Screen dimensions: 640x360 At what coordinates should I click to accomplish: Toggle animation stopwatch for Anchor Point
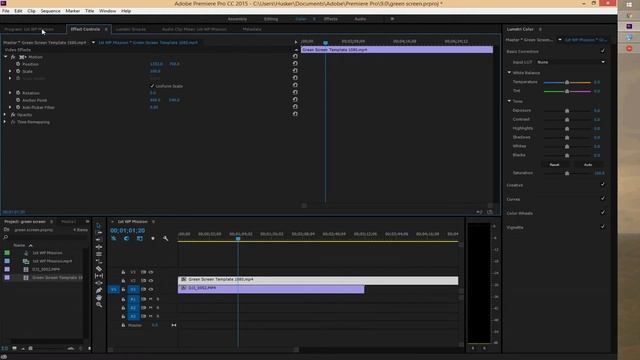point(18,100)
